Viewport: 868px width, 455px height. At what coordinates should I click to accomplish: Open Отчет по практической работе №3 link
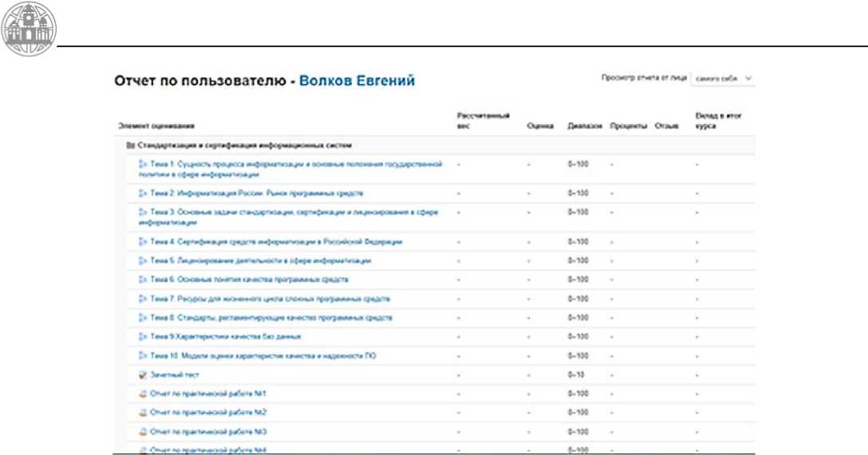(208, 432)
